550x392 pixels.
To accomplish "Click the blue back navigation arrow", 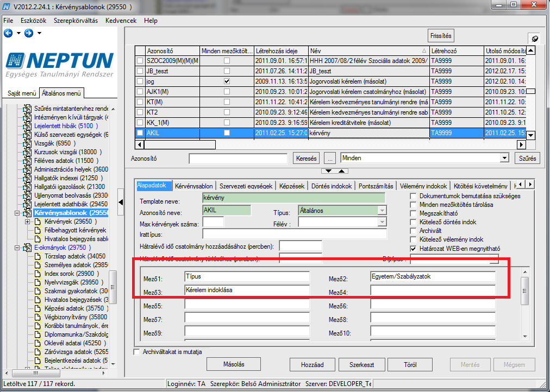I will tap(8, 33).
